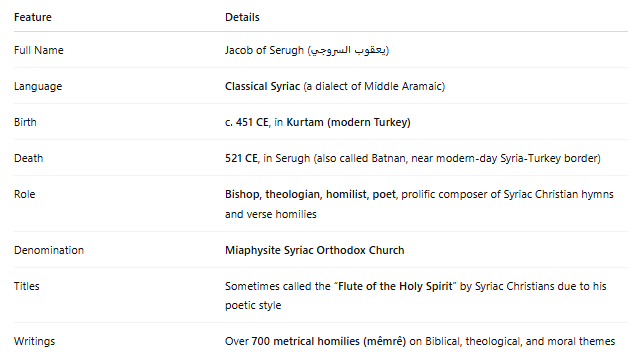Image resolution: width=637 pixels, height=361 pixels.
Task: Click the Feature column header
Action: point(33,17)
